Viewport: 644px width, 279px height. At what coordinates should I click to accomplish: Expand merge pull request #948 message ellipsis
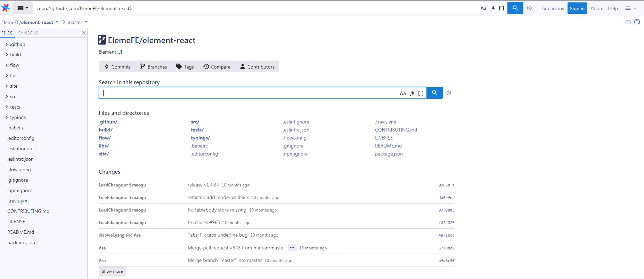[x=292, y=247]
